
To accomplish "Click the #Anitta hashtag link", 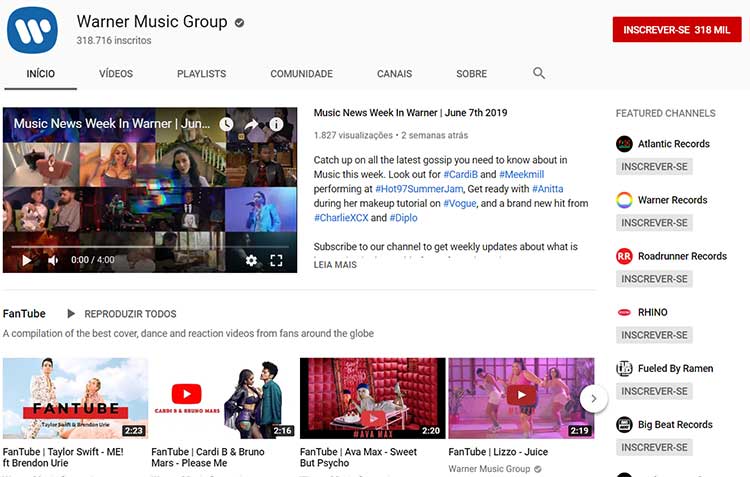I will click(547, 189).
